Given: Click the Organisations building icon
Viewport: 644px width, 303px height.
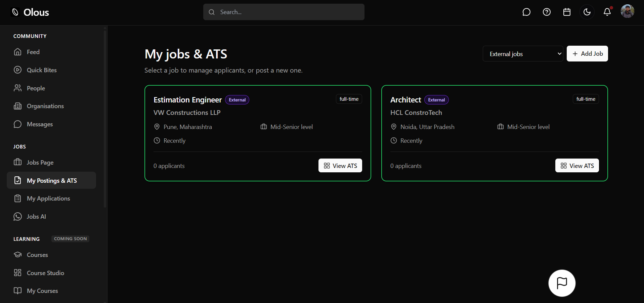Looking at the screenshot, I should [x=17, y=106].
